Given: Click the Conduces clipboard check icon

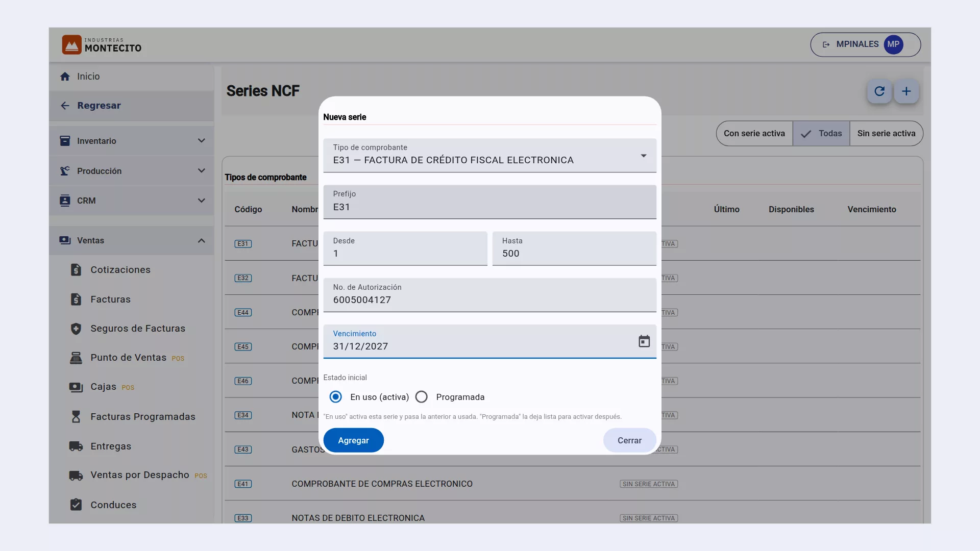Looking at the screenshot, I should 76,505.
